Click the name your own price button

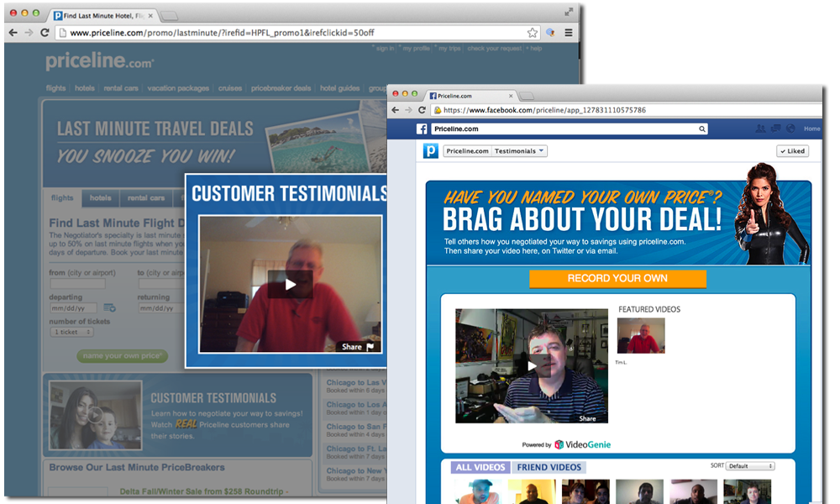tap(122, 355)
